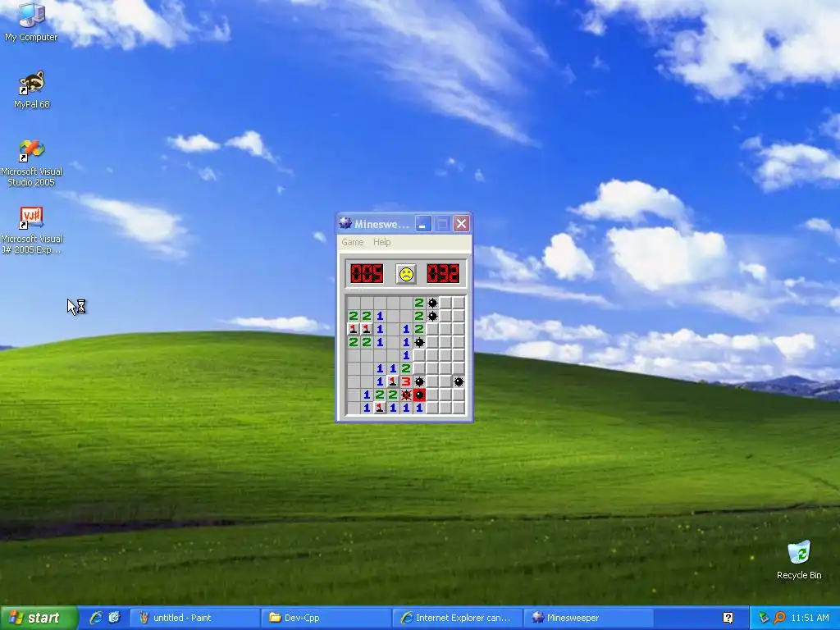Image resolution: width=840 pixels, height=630 pixels.
Task: Switch to Dev-Cpp folder taskbar button
Action: coord(326,618)
